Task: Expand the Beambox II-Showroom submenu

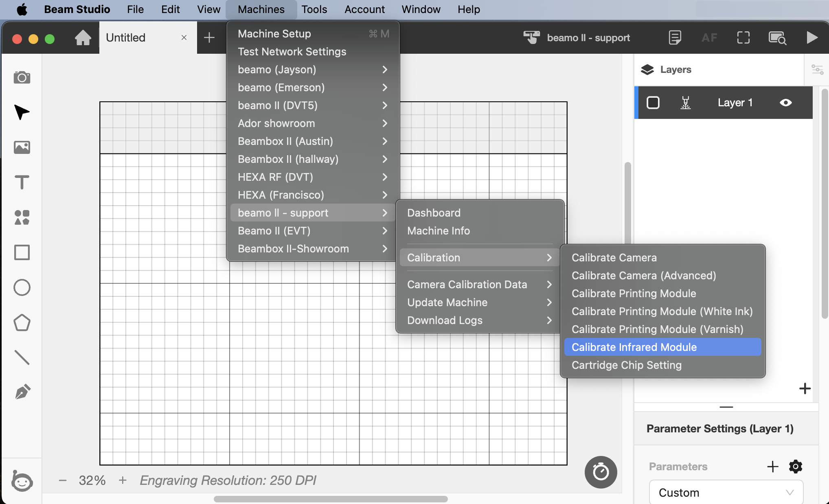Action: click(x=313, y=249)
